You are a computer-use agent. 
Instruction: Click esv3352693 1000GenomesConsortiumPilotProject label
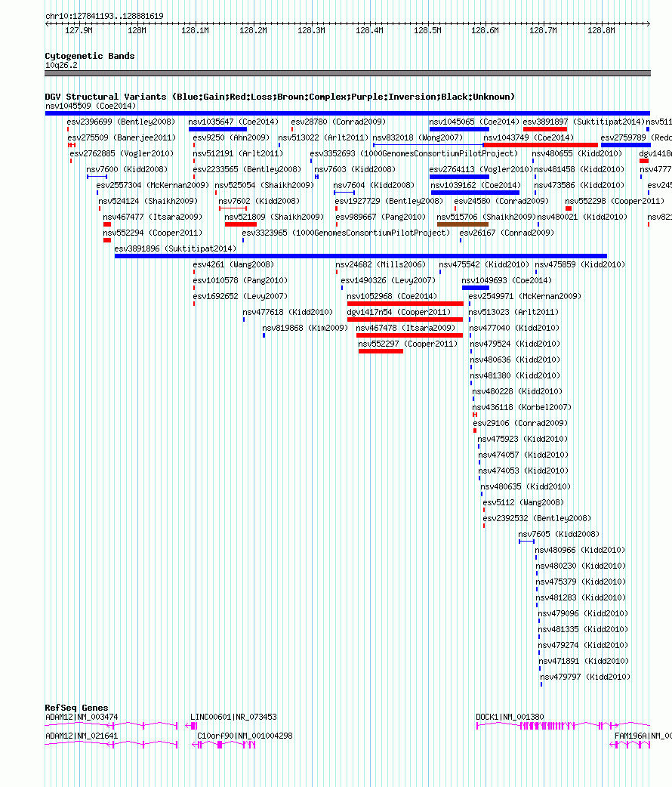point(414,153)
